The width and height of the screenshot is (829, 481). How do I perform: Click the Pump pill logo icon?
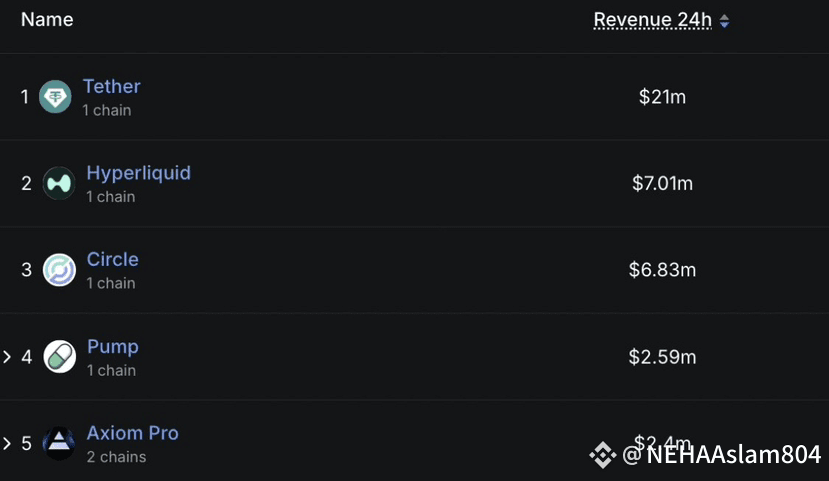click(59, 357)
